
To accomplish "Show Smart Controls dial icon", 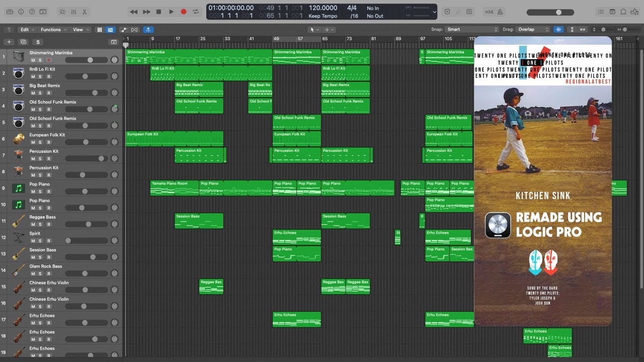I will 62,12.
